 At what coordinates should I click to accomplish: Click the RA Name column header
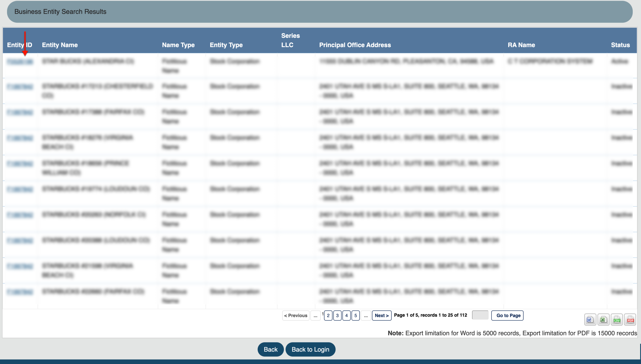521,45
